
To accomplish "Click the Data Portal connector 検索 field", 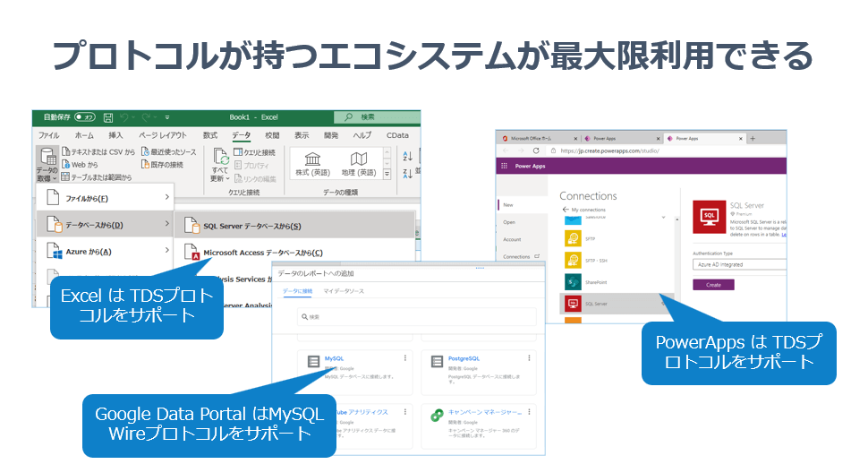I will [417, 316].
